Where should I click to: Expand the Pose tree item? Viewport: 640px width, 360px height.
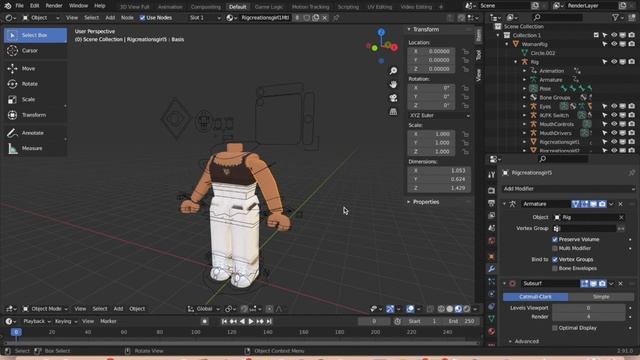click(525, 89)
